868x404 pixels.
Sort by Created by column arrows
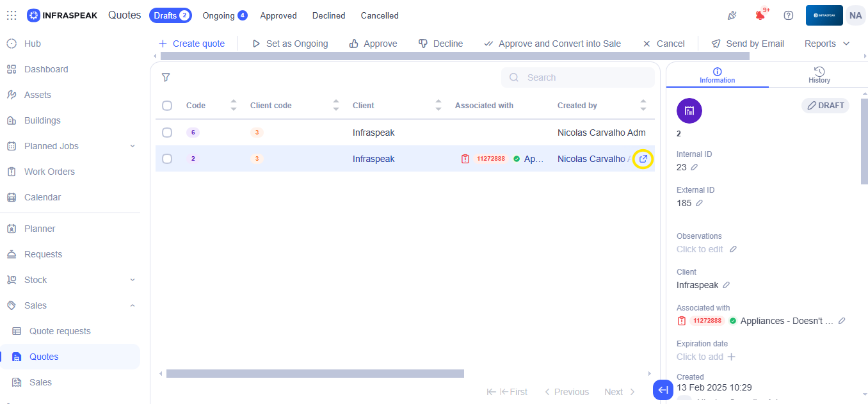pos(643,106)
